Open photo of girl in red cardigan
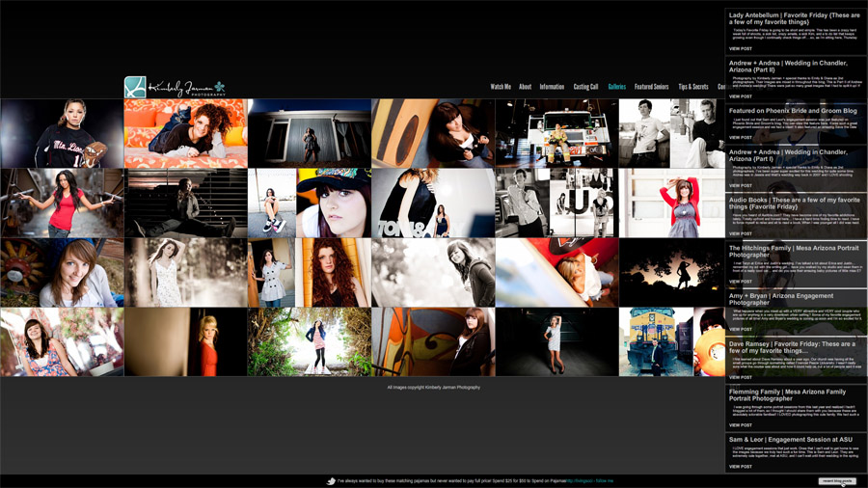This screenshot has height=488, width=868. [x=672, y=203]
